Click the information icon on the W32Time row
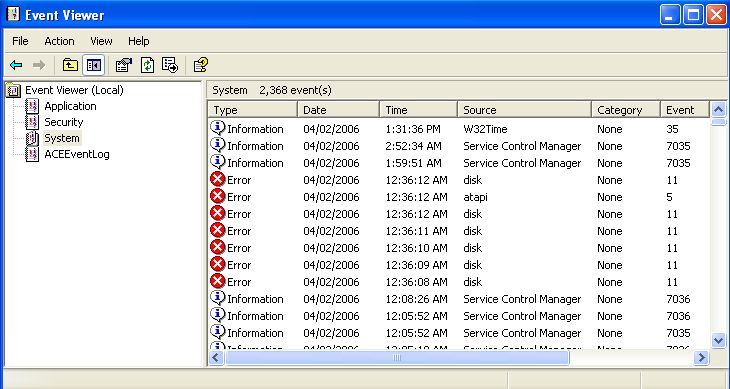Image resolution: width=730 pixels, height=389 pixels. (x=217, y=127)
